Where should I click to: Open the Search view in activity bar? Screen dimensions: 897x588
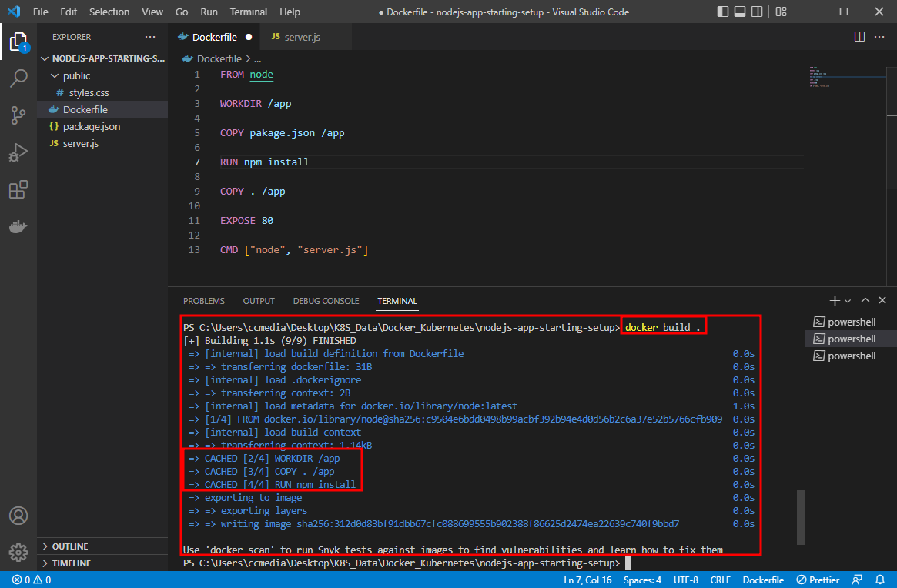point(18,79)
